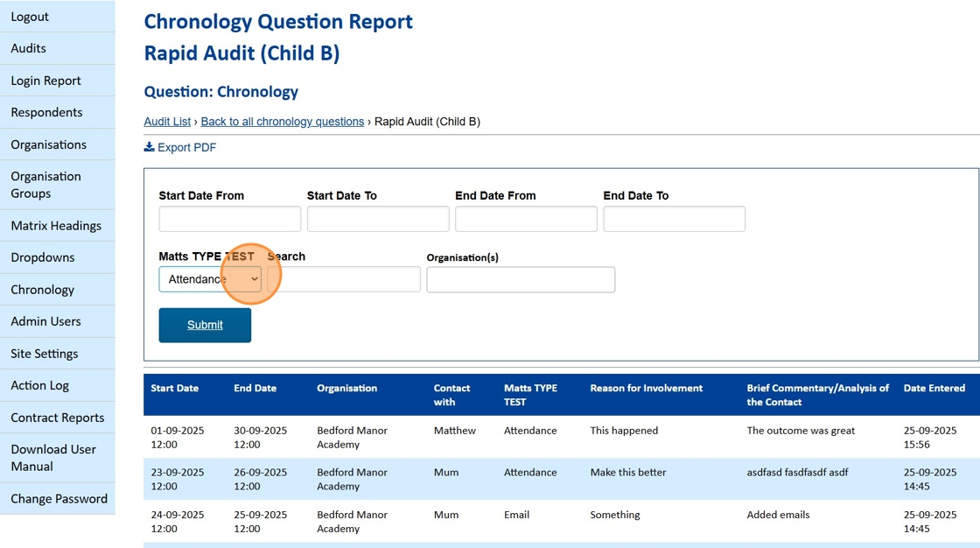
Task: Open Site Settings from sidebar
Action: click(58, 354)
